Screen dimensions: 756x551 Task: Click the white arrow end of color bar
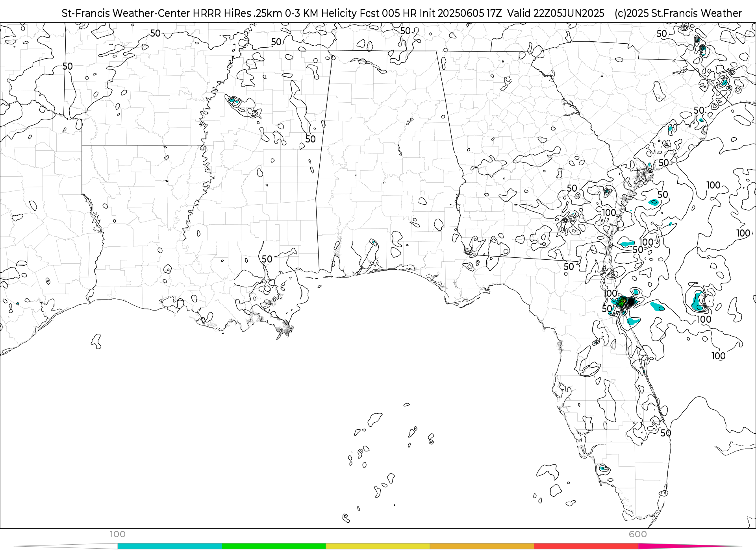[x=66, y=546]
